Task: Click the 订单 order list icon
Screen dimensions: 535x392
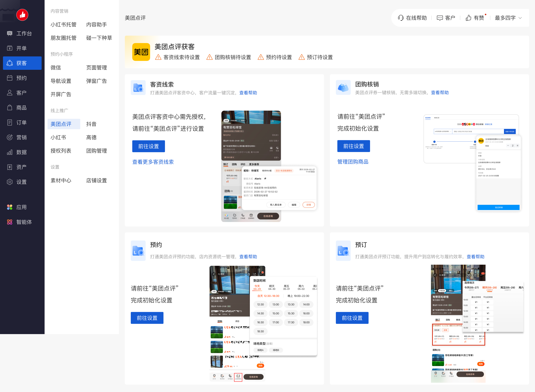Action: click(9, 122)
